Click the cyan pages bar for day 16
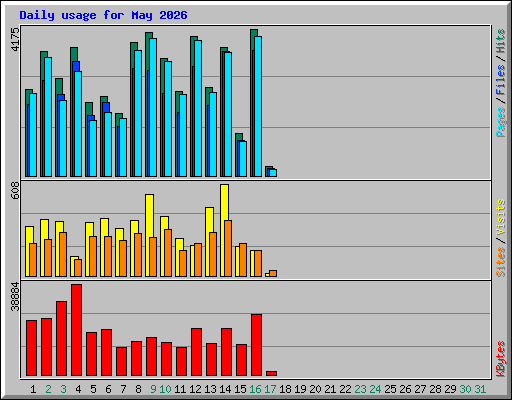The height and width of the screenshot is (400, 512). 258,106
